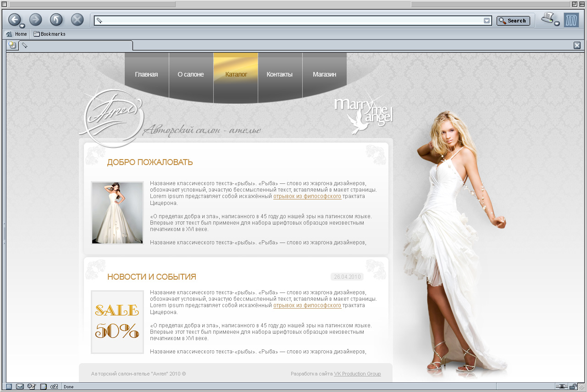Click the copyright text Авторский салон-ателье "Ангел" 2010

[x=138, y=374]
